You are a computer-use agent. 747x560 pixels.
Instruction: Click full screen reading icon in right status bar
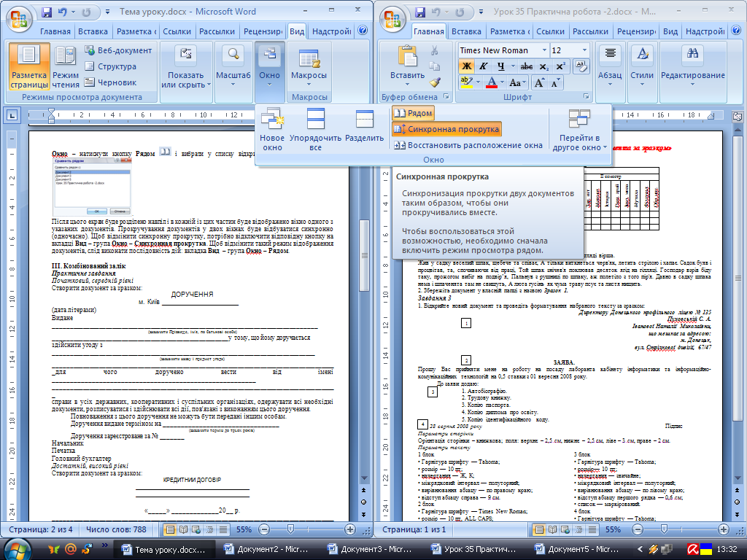553,529
